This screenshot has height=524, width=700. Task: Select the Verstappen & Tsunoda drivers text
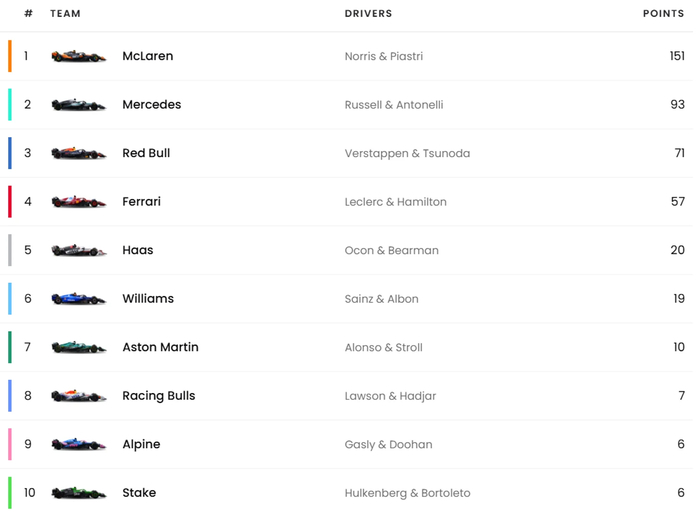pos(407,153)
